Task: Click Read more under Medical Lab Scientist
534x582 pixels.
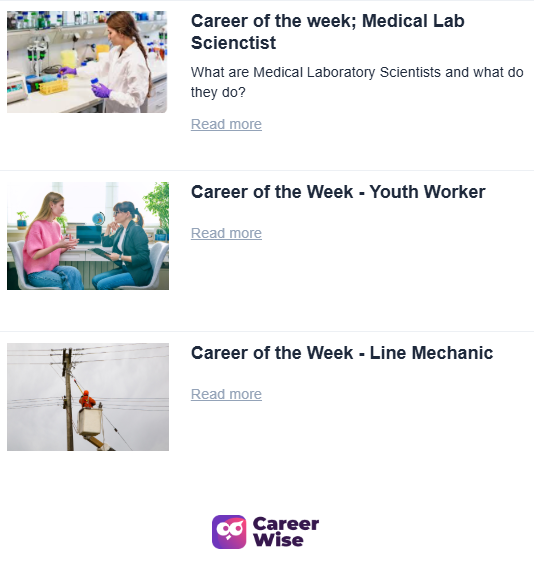Action: click(x=226, y=124)
